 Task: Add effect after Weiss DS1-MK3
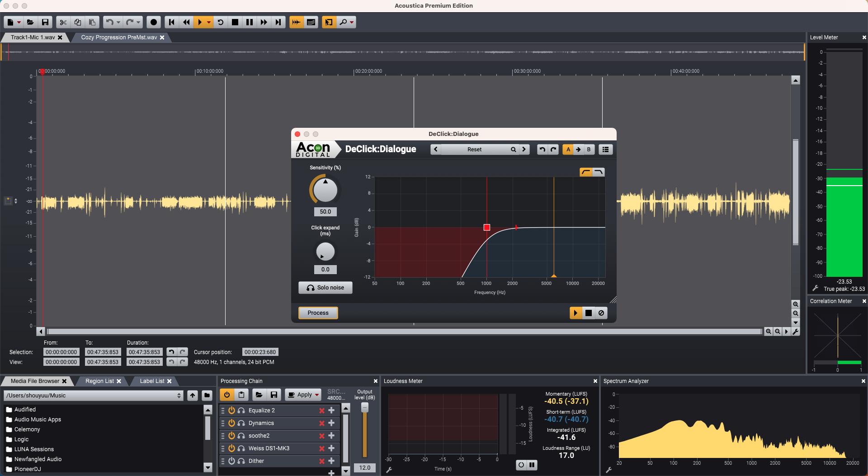click(331, 448)
